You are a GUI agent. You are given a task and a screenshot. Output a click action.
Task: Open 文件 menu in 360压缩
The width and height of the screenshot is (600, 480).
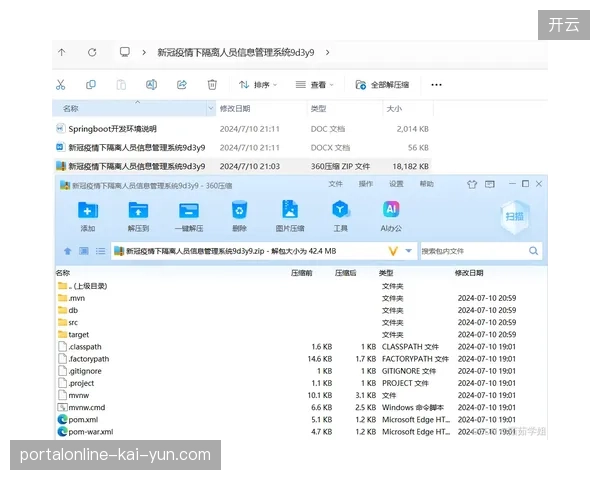point(335,184)
